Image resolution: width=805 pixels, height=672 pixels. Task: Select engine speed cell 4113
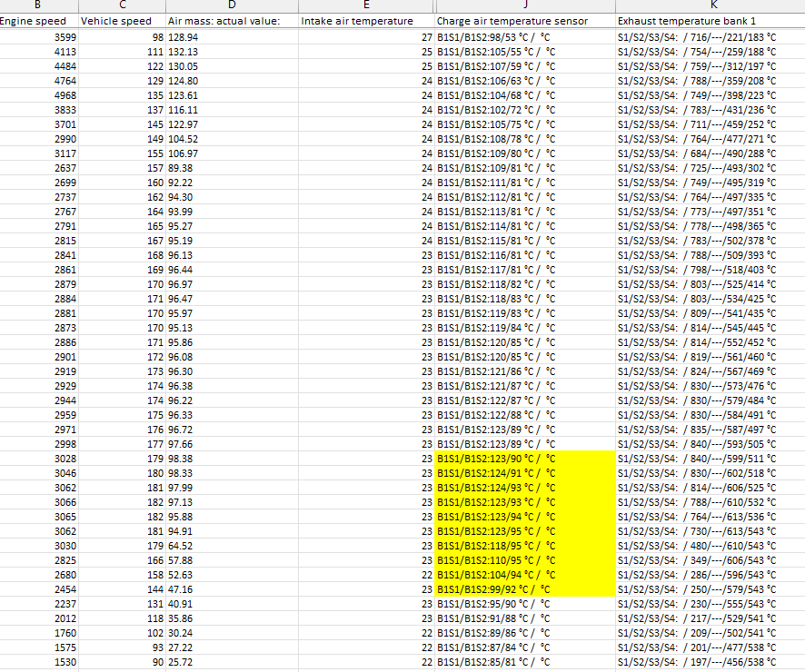[x=39, y=52]
